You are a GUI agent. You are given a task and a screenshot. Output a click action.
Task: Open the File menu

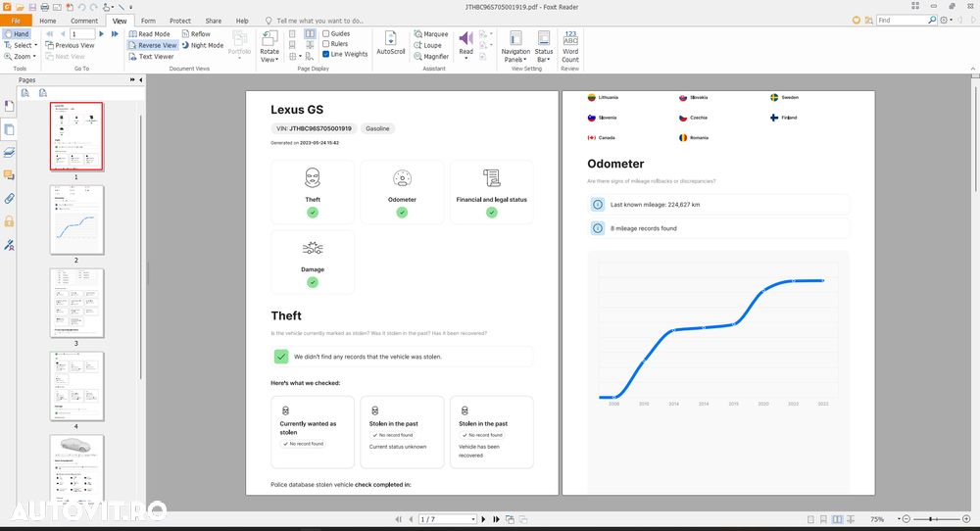[x=16, y=21]
